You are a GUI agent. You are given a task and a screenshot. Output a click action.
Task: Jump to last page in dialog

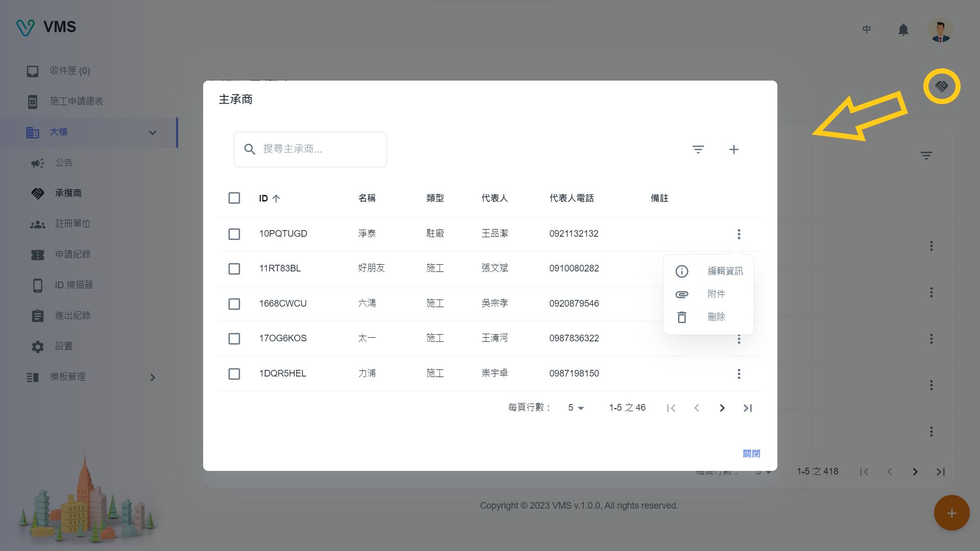click(x=747, y=408)
